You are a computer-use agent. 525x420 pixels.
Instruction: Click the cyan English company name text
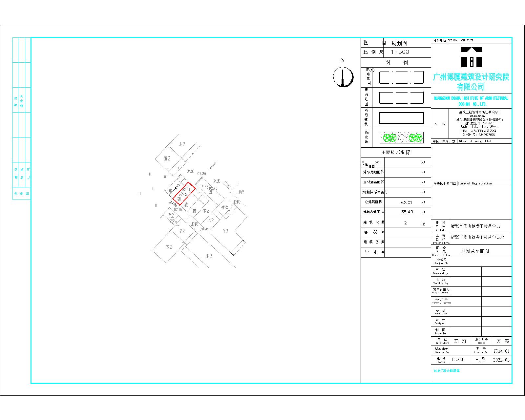(x=471, y=101)
